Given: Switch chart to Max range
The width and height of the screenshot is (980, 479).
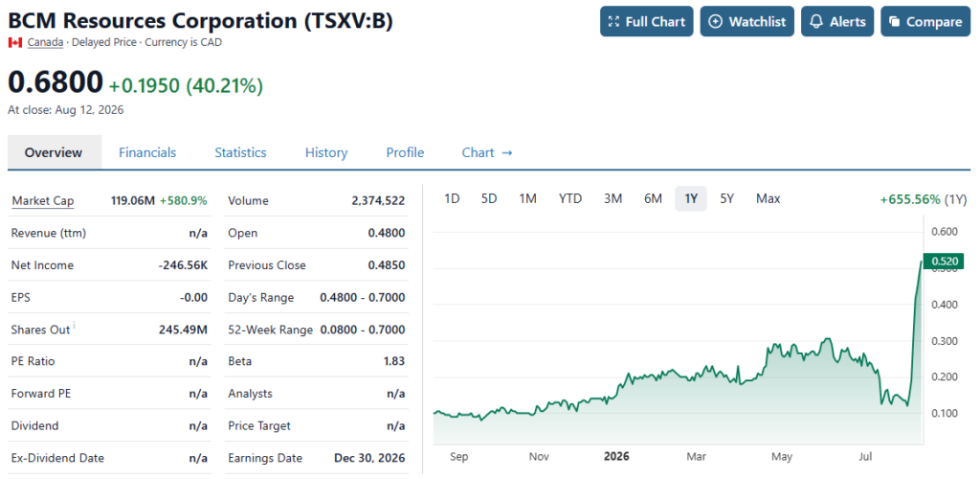Looking at the screenshot, I should [x=768, y=199].
